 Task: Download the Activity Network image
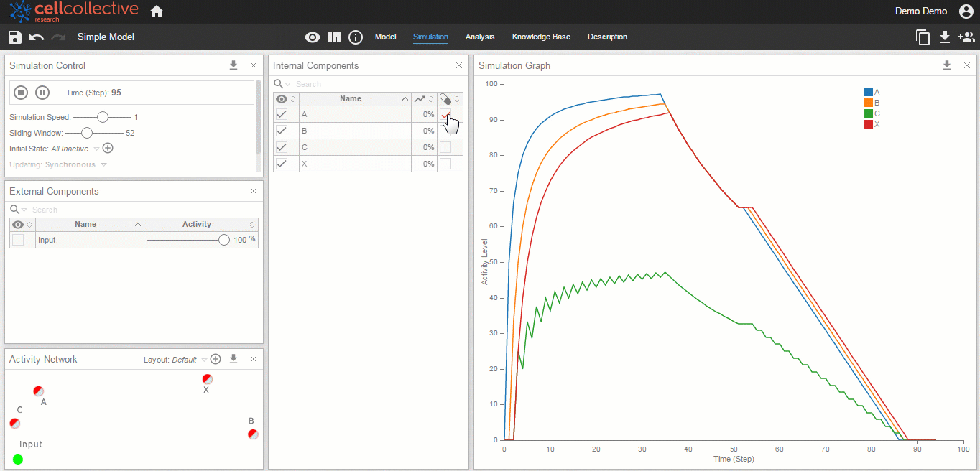pyautogui.click(x=234, y=359)
